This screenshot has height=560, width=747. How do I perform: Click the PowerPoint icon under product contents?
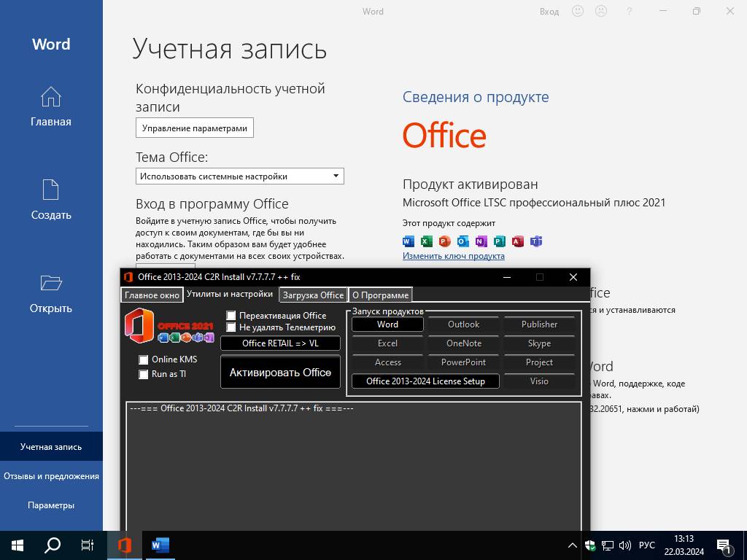(444, 241)
